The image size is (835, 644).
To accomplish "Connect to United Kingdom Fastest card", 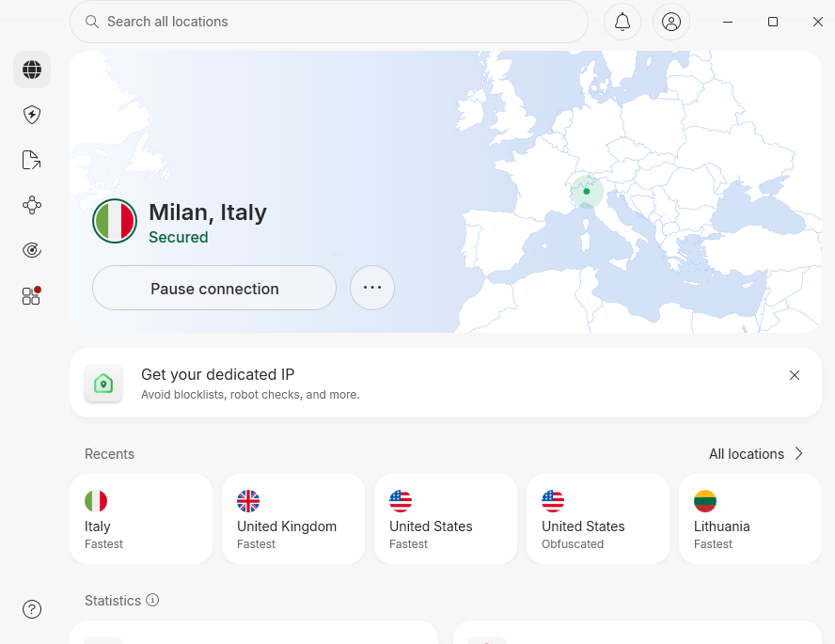I will pyautogui.click(x=293, y=519).
